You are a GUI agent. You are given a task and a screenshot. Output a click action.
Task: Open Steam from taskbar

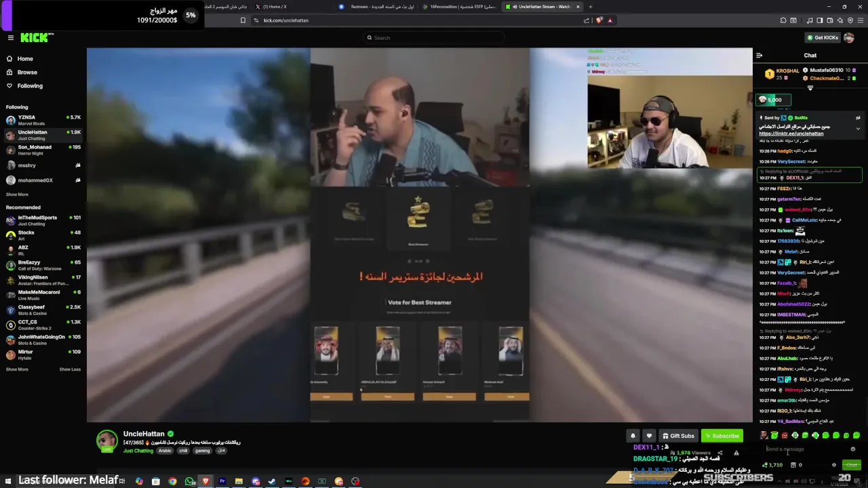[272, 481]
